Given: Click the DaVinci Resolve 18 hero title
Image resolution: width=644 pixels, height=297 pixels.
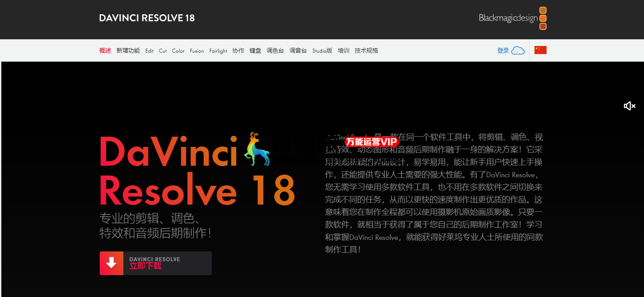Looking at the screenshot, I should tap(197, 170).
